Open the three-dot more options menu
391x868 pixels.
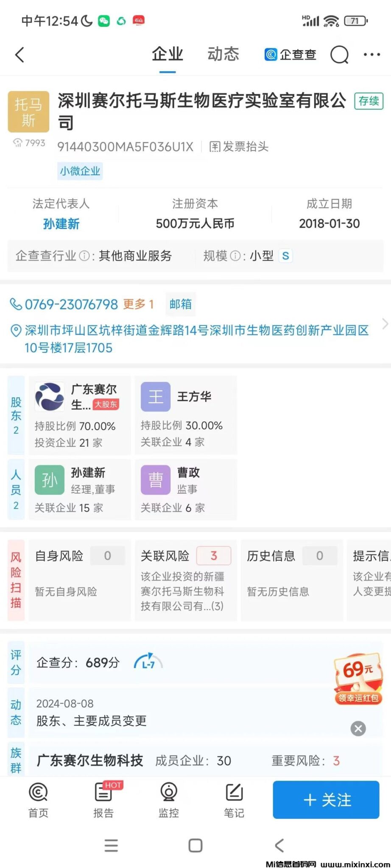coord(372,55)
